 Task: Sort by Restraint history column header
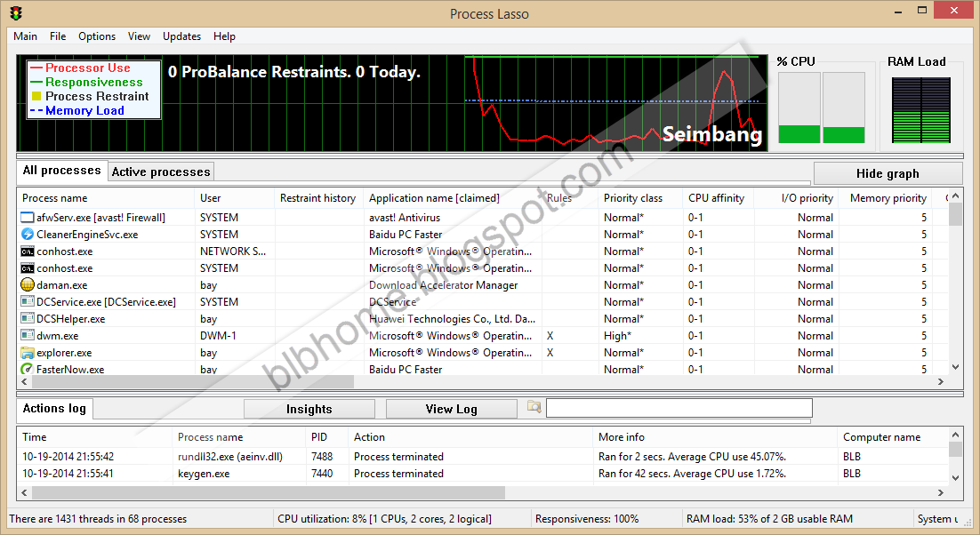click(318, 198)
